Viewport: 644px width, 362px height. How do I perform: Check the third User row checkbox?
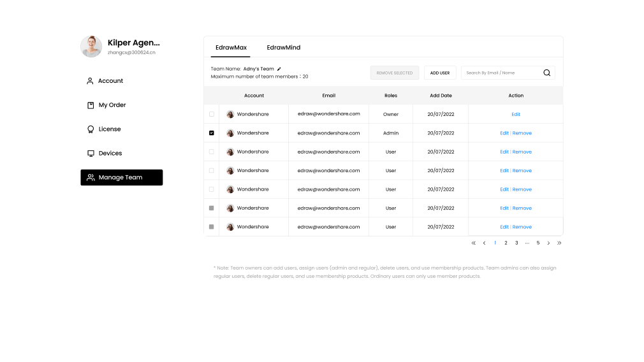(x=212, y=189)
